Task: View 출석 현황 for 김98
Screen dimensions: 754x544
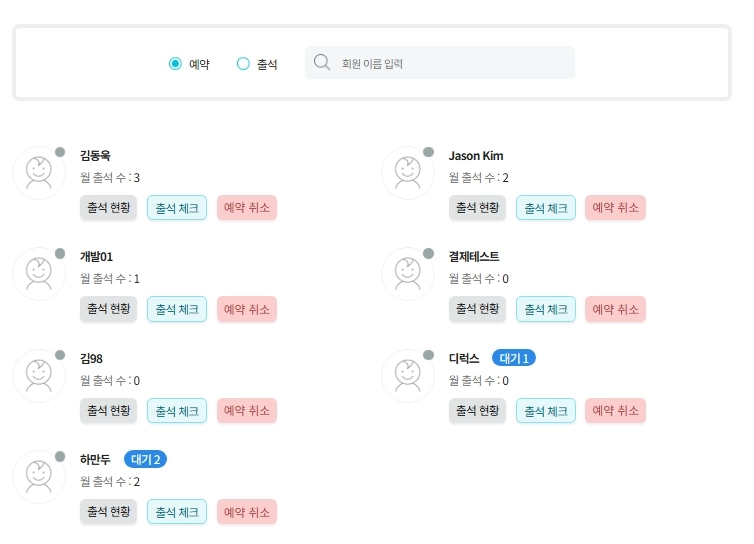Action: (x=109, y=411)
